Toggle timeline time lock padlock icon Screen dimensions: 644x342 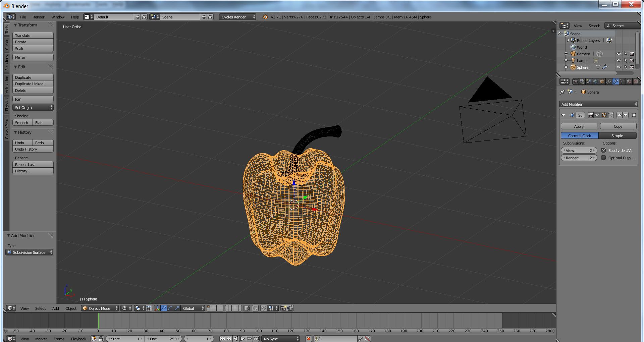click(x=101, y=339)
